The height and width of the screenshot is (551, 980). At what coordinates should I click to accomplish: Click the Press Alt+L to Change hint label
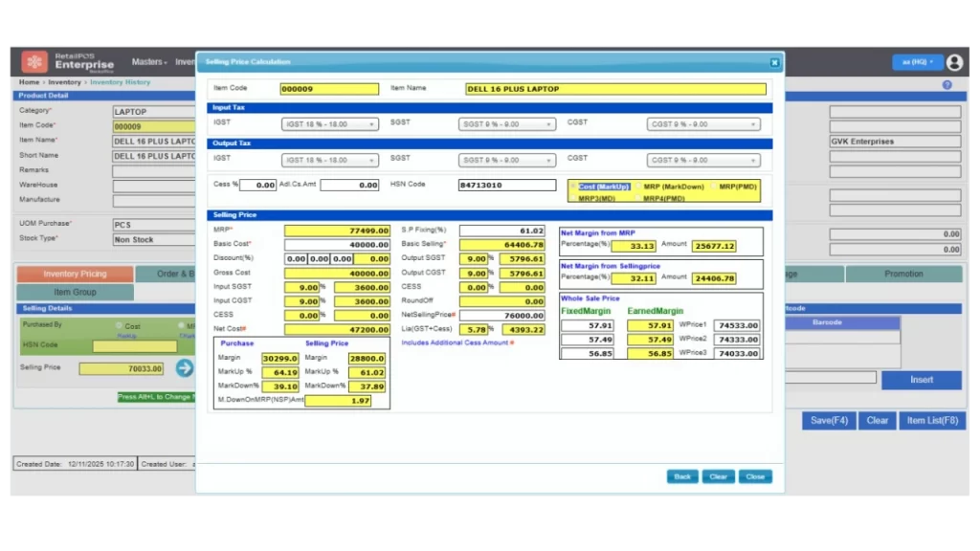pos(156,397)
